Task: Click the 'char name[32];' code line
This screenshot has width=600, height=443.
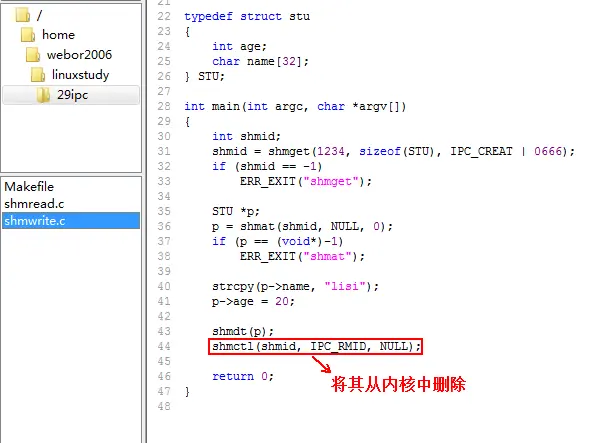Action: point(260,61)
